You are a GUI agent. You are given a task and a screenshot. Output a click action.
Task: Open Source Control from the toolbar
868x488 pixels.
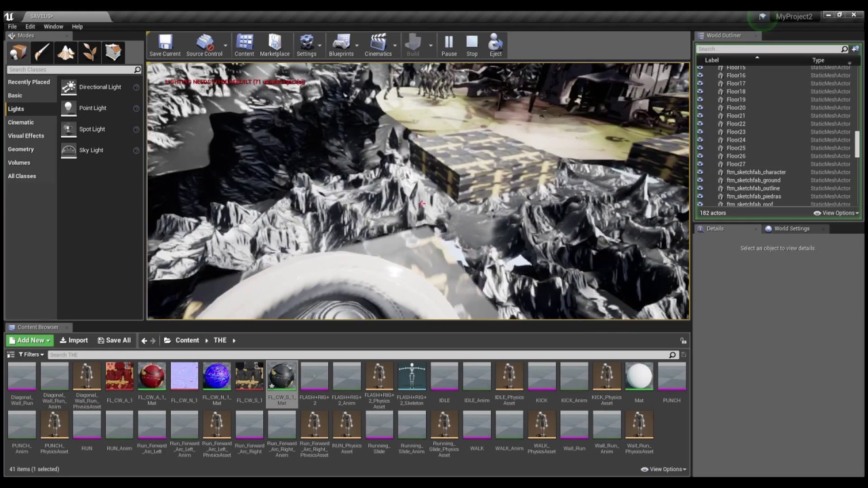204,45
